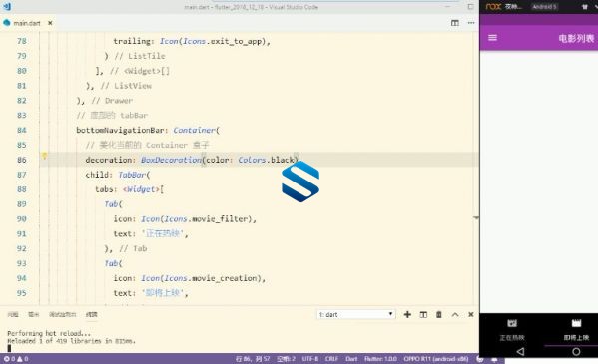The image size is (598, 364).
Task: Click the UTF-8 encoding status item
Action: click(x=310, y=359)
